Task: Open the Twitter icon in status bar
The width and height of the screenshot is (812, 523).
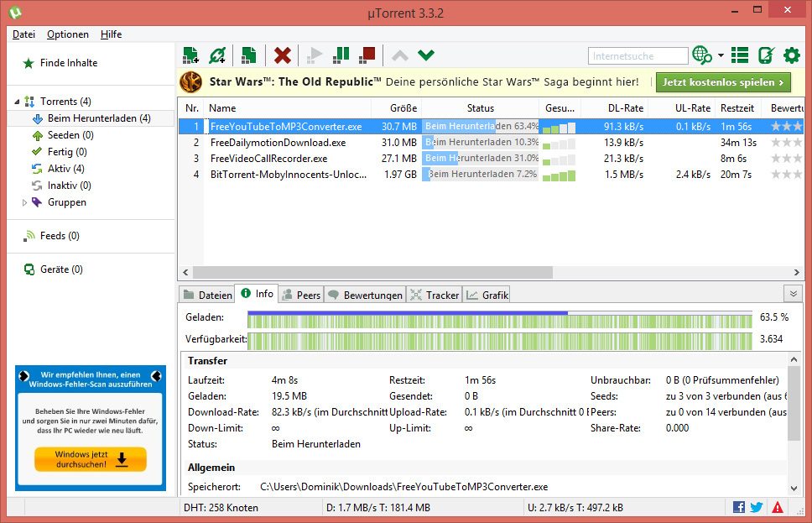Action: (x=756, y=506)
